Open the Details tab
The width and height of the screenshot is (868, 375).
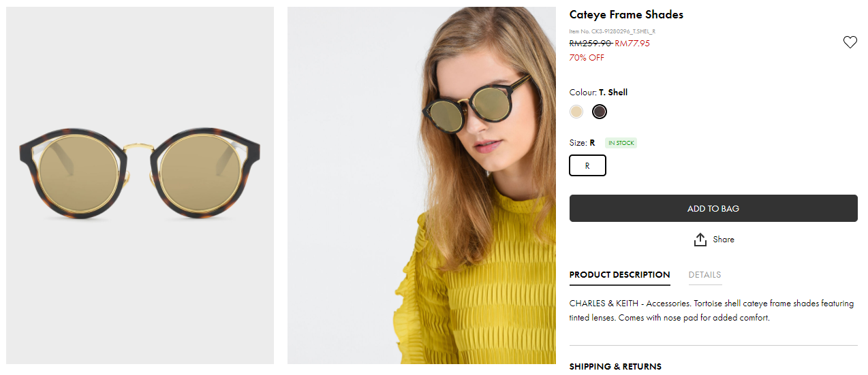(x=704, y=275)
